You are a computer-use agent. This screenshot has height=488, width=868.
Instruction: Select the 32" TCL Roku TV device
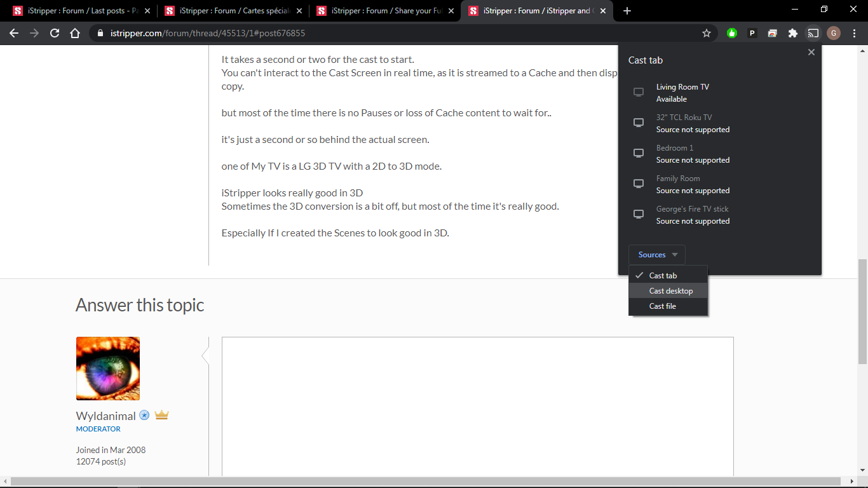(x=719, y=123)
